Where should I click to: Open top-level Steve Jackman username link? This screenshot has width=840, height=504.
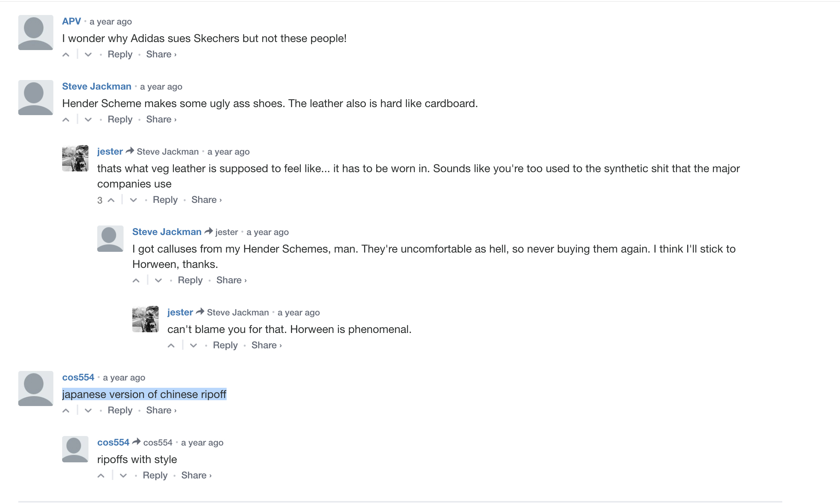tap(97, 87)
